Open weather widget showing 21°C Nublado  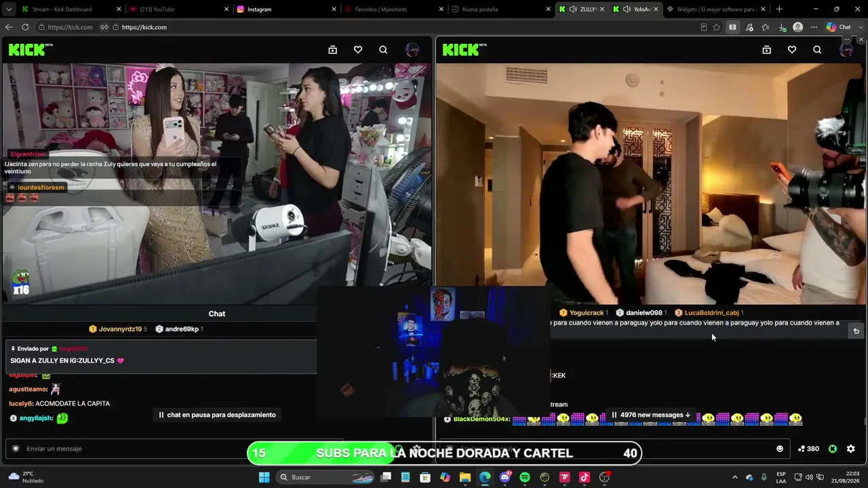pyautogui.click(x=26, y=477)
